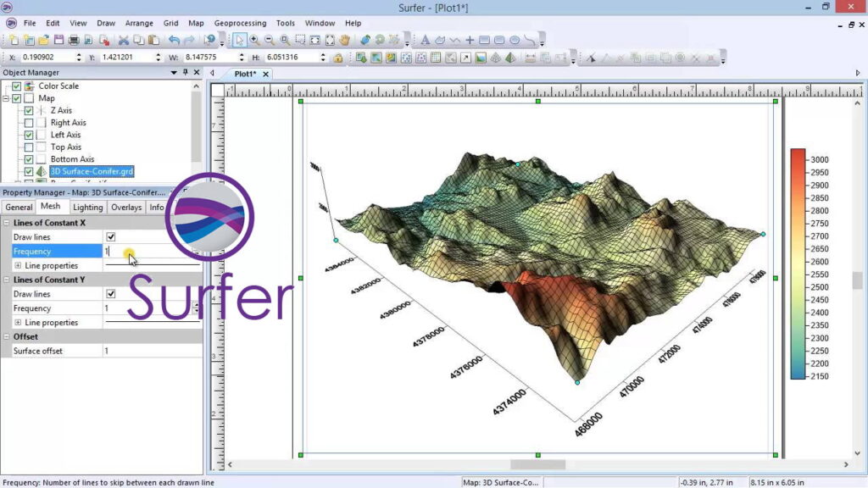868x488 pixels.
Task: Uncheck Draw lines under Constant X
Action: [x=110, y=237]
